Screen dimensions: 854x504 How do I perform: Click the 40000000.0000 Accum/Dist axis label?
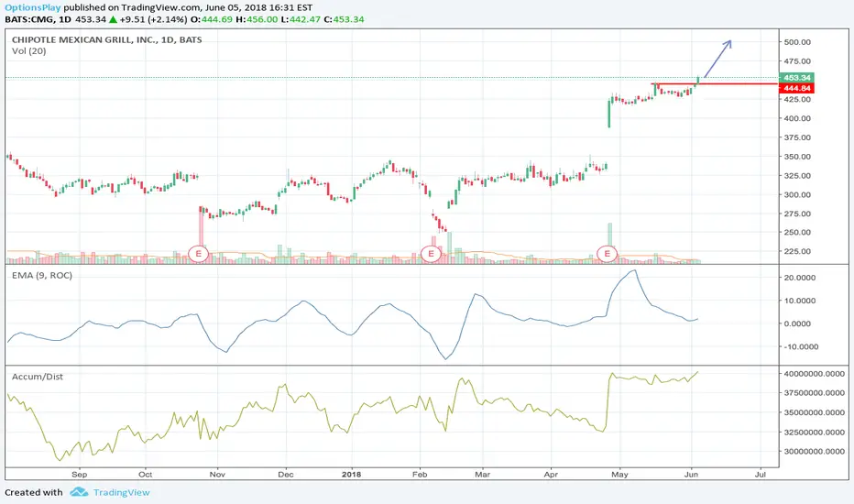pyautogui.click(x=815, y=374)
